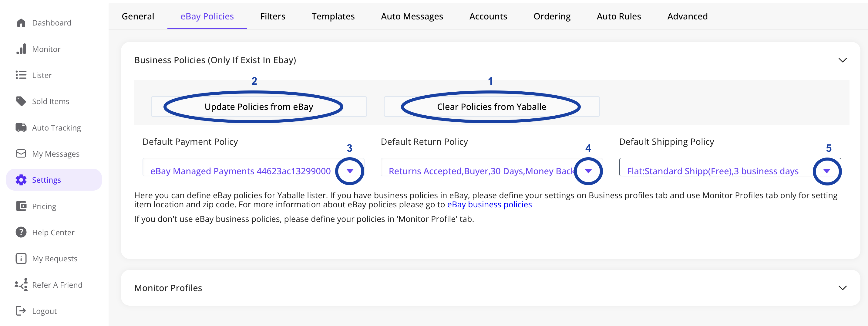Open the Default Payment Policy dropdown

click(x=350, y=171)
